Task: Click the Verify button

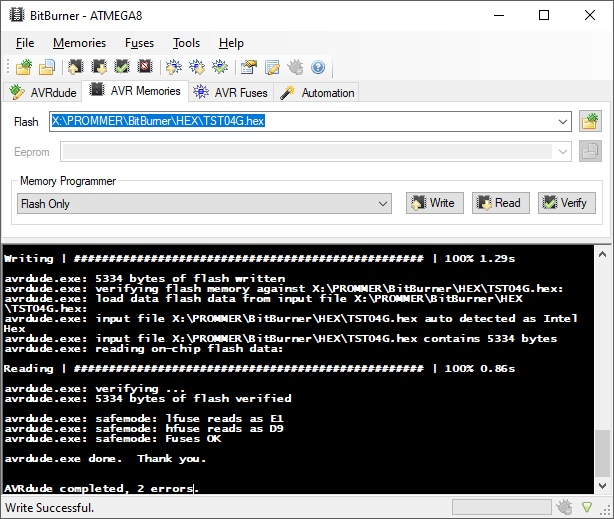Action: click(x=567, y=203)
